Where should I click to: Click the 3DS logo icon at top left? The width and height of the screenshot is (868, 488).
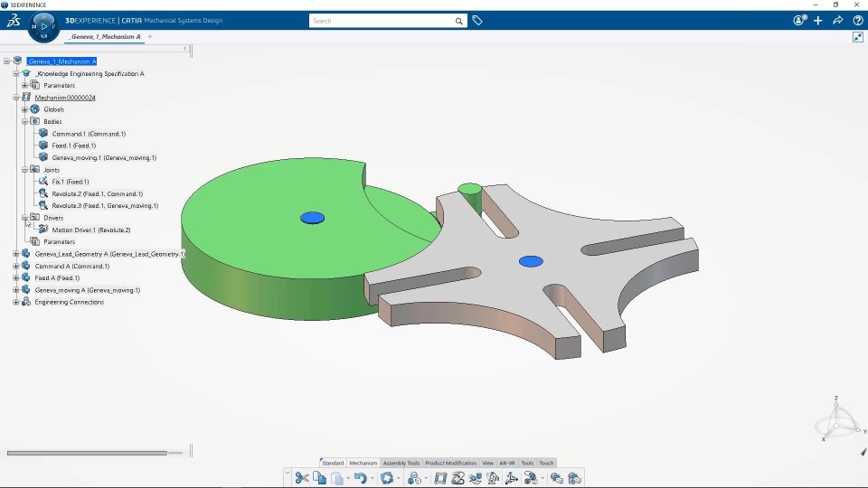pyautogui.click(x=14, y=21)
